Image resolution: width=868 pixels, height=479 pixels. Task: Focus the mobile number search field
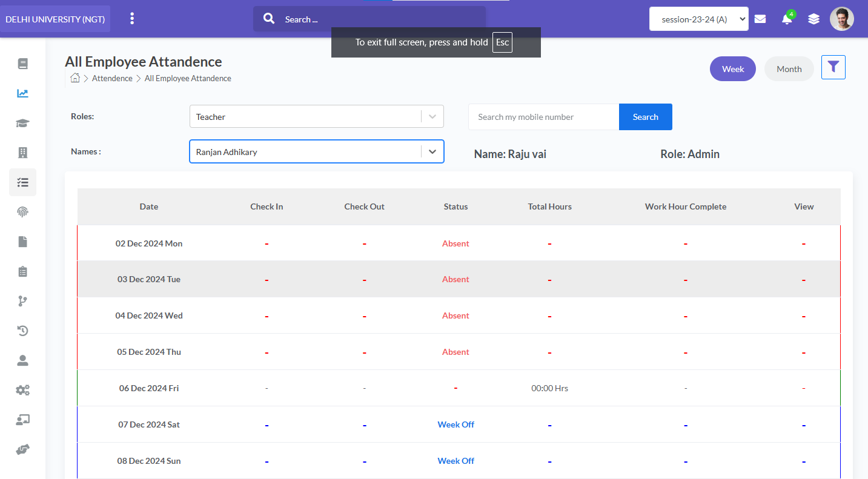coord(544,117)
